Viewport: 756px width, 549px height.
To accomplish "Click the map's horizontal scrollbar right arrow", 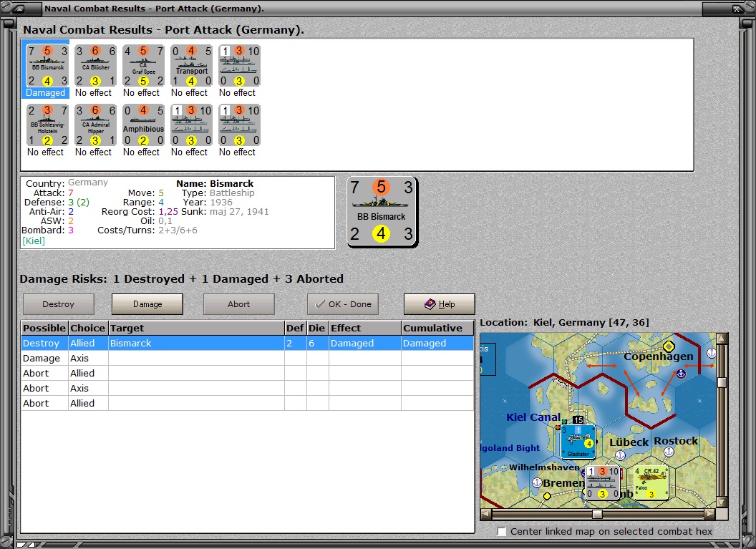I will 710,514.
